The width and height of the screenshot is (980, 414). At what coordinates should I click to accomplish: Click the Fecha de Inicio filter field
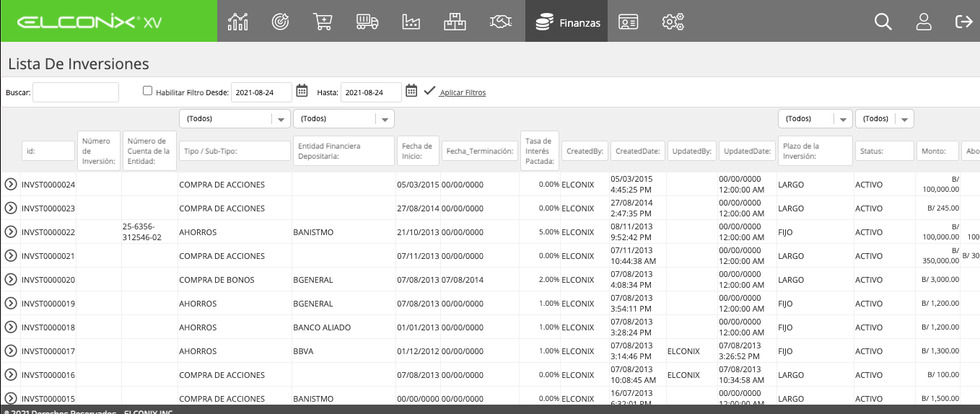pos(418,151)
